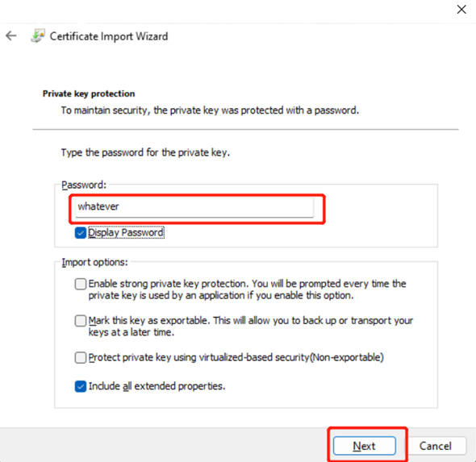Close the wizard with the X button
476x462 pixels.
(461, 10)
